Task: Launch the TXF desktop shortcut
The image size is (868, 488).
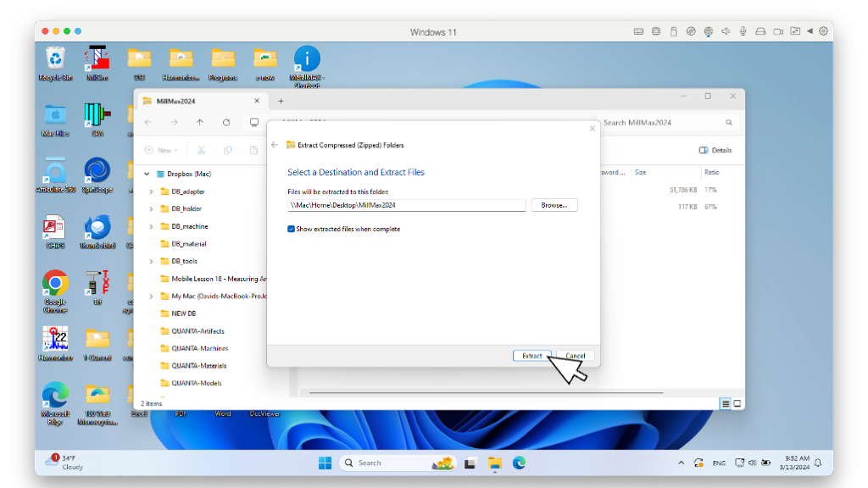Action: 97,288
